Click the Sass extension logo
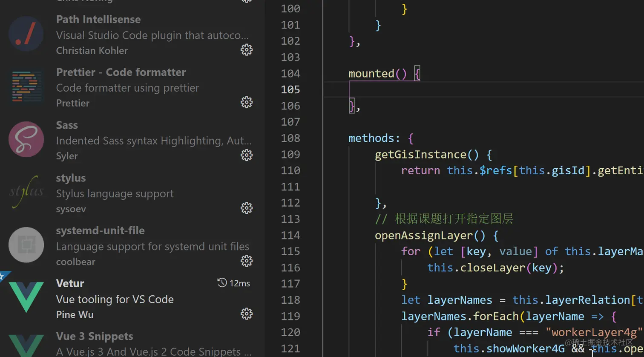This screenshot has height=357, width=644. tap(26, 139)
